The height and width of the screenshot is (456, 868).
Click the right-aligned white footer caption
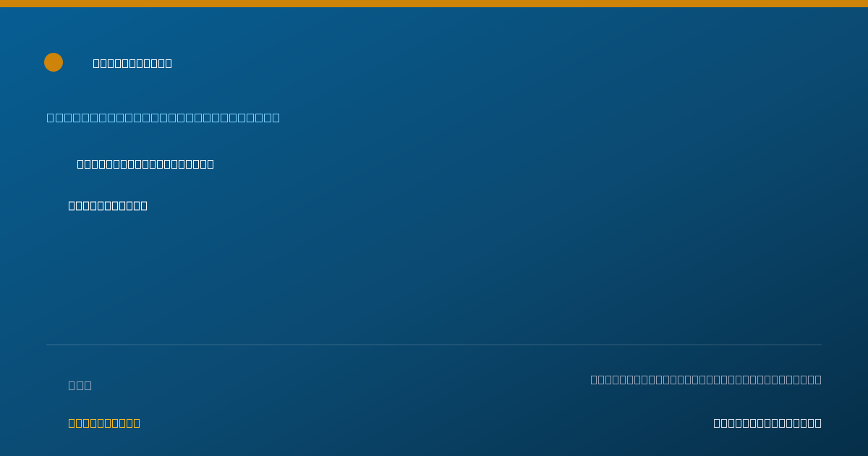(767, 423)
